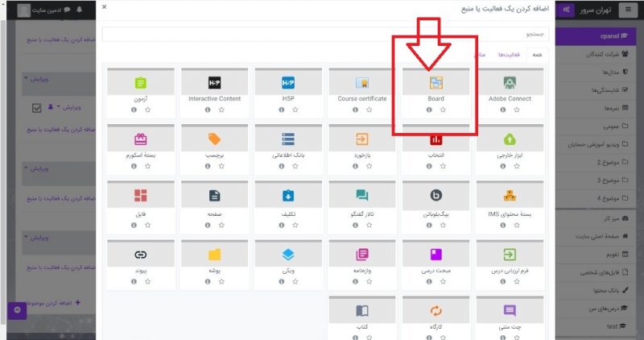Pick the تالار گفتگو (Forum) activity
Viewport: 644px width, 340px height.
(x=362, y=196)
